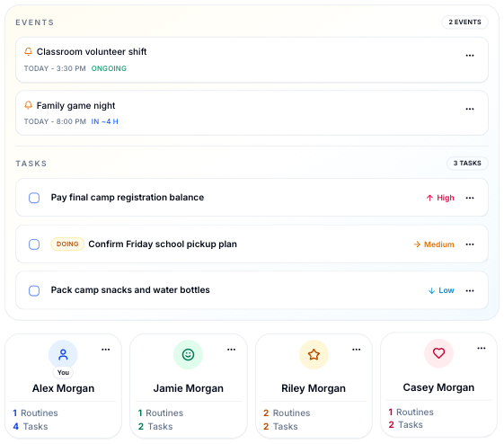Open the more menu on Riley Morgan's card
504x444 pixels.
tap(357, 350)
